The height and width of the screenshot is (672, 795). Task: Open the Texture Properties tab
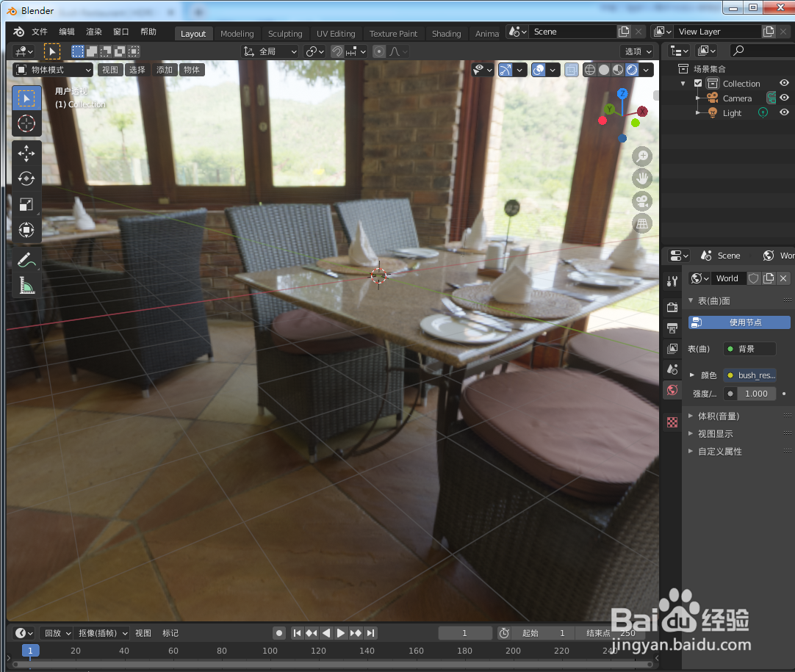click(672, 422)
